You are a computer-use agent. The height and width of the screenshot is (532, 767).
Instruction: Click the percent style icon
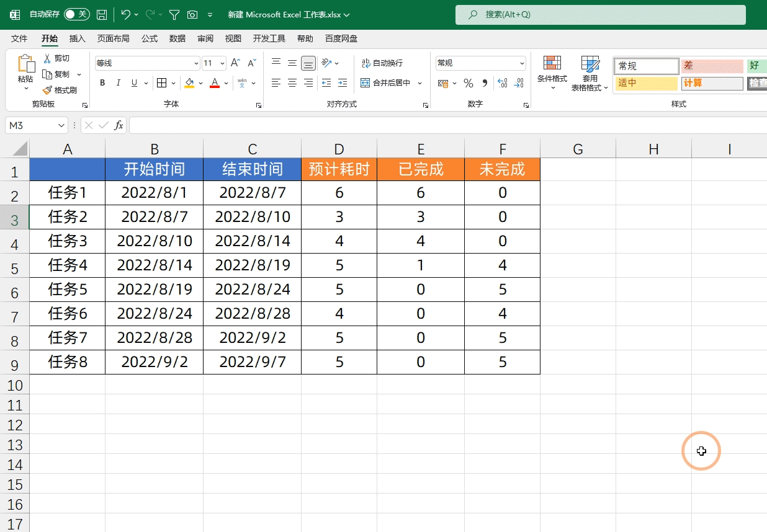(x=469, y=83)
